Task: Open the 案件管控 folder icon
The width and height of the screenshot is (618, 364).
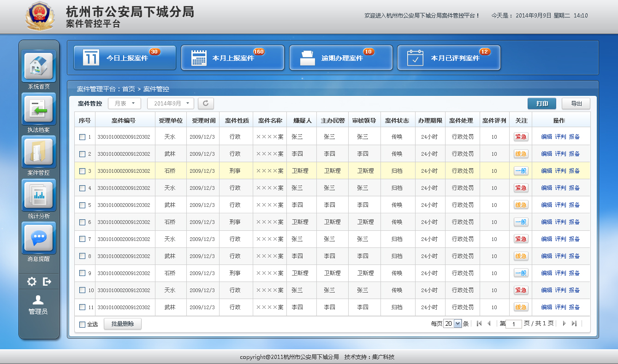Action: click(x=39, y=152)
